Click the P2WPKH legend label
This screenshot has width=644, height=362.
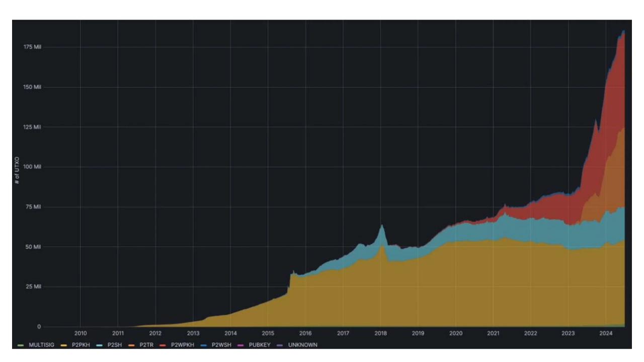click(x=182, y=345)
